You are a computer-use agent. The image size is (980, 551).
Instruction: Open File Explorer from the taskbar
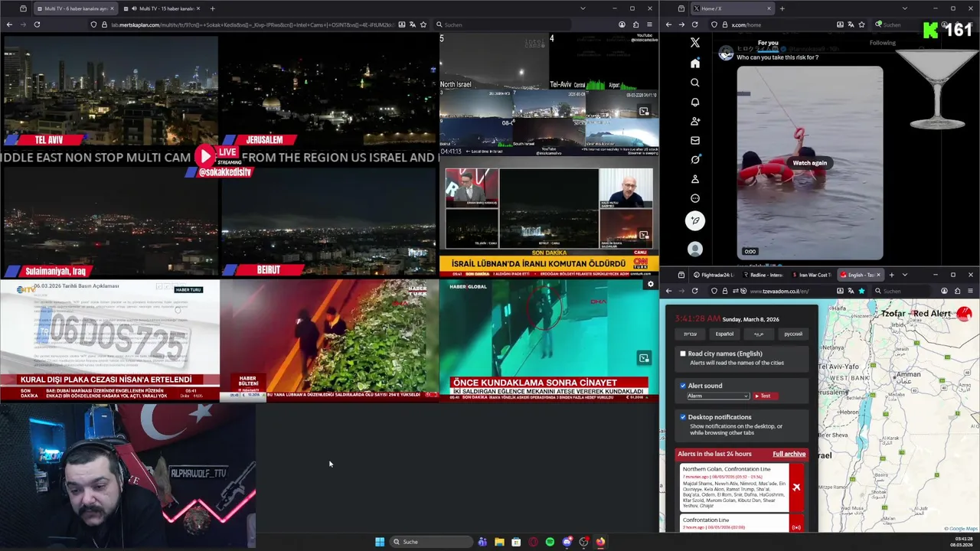499,542
